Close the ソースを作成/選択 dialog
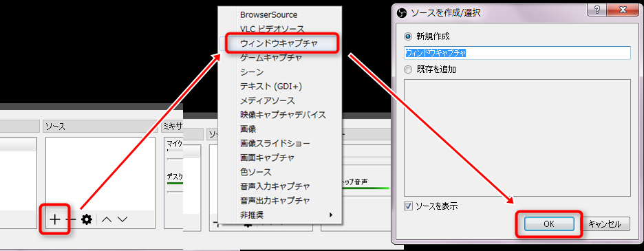Image resolution: width=644 pixels, height=251 pixels. pyautogui.click(x=622, y=10)
